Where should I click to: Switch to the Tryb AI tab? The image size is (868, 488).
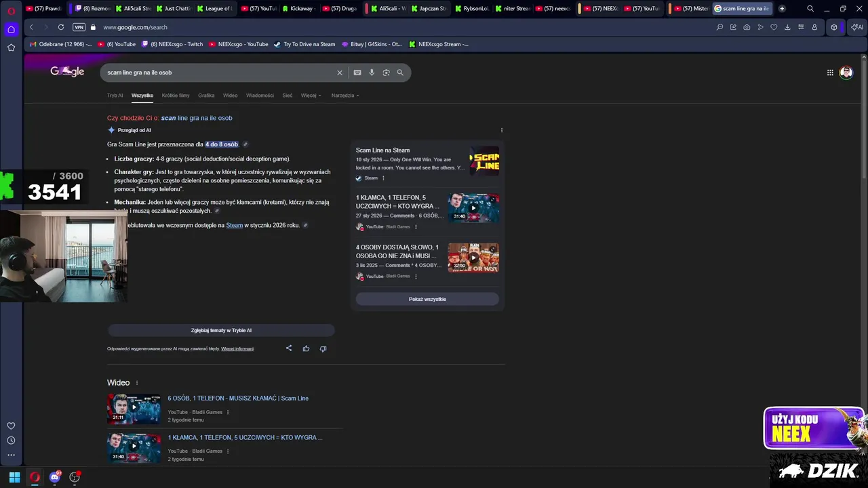coord(115,96)
